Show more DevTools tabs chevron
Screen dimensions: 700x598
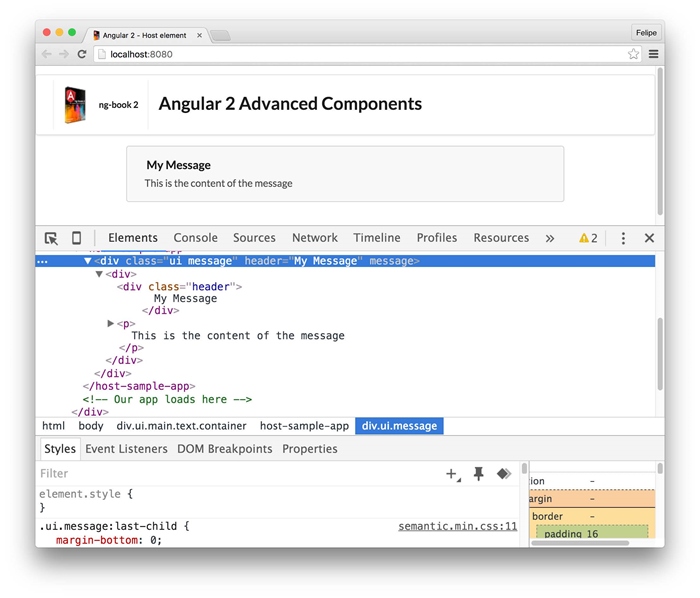(549, 238)
